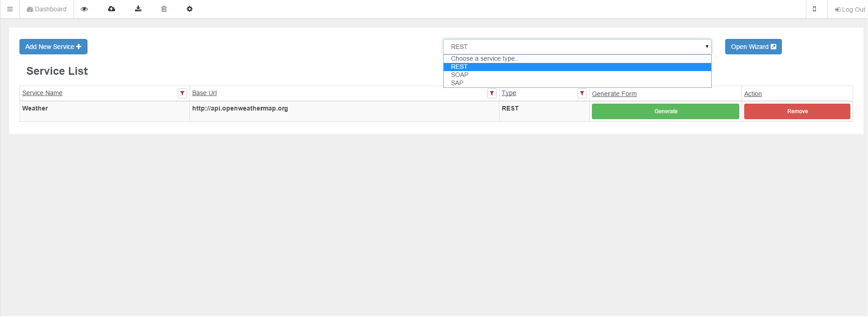Filter the Service Name column
Viewport: 868px width, 317px height.
click(x=182, y=93)
